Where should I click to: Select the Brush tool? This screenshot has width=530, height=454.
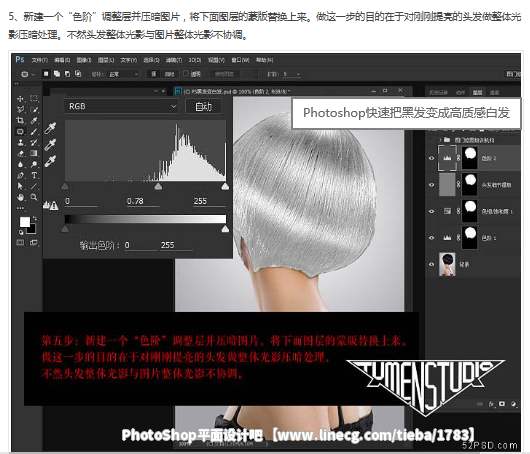pyautogui.click(x=34, y=132)
